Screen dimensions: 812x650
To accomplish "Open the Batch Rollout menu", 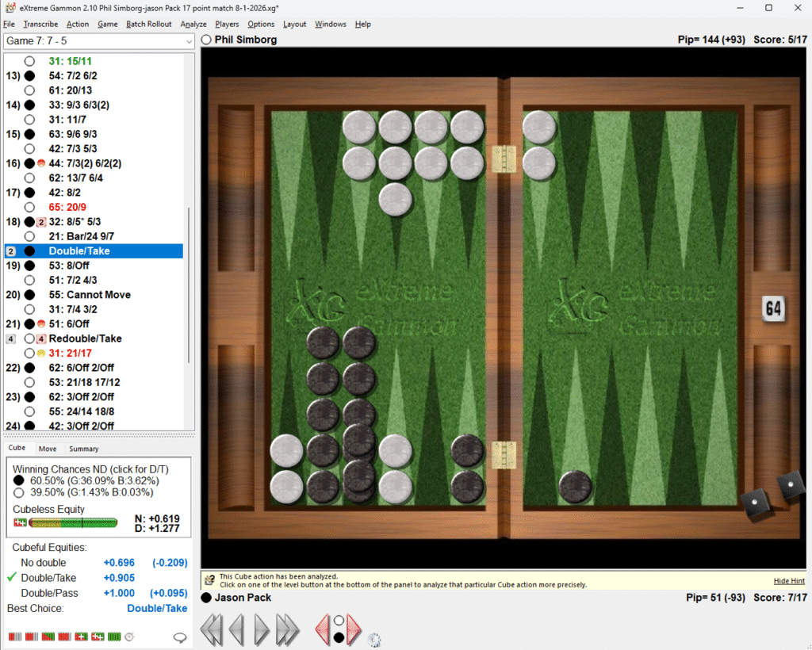I will tap(148, 24).
